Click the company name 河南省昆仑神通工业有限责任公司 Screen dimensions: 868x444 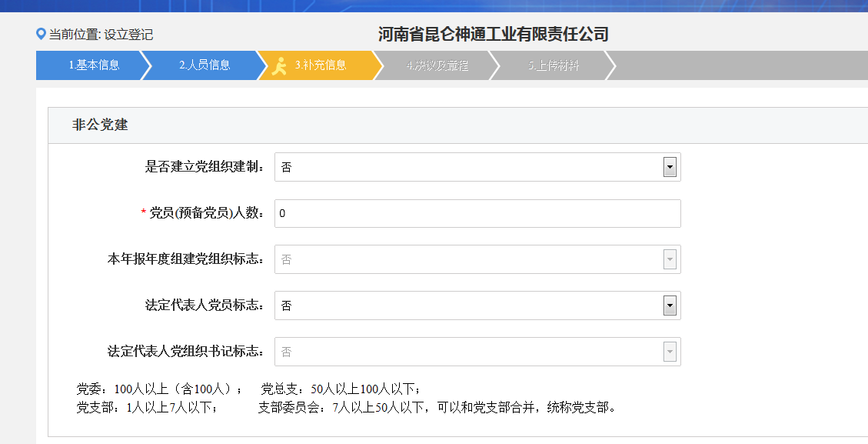coord(491,34)
